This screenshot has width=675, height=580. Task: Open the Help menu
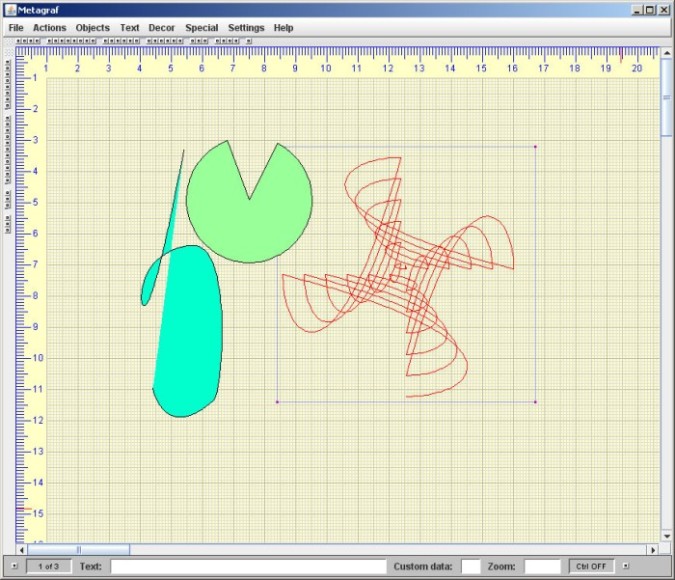(284, 28)
